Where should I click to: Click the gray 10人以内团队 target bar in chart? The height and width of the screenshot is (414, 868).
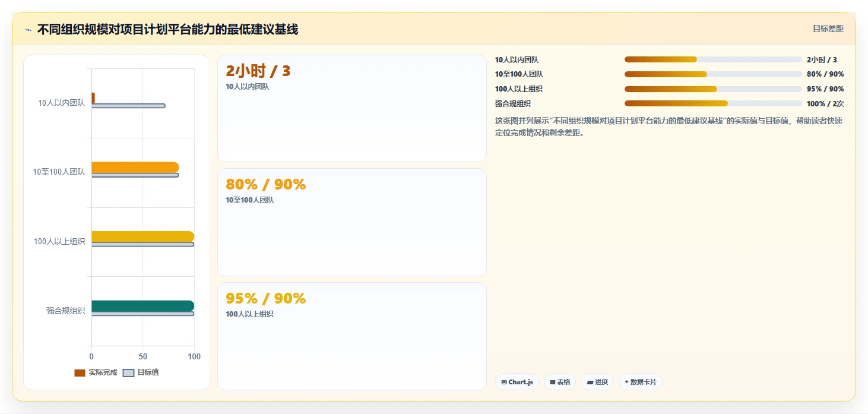click(x=128, y=106)
